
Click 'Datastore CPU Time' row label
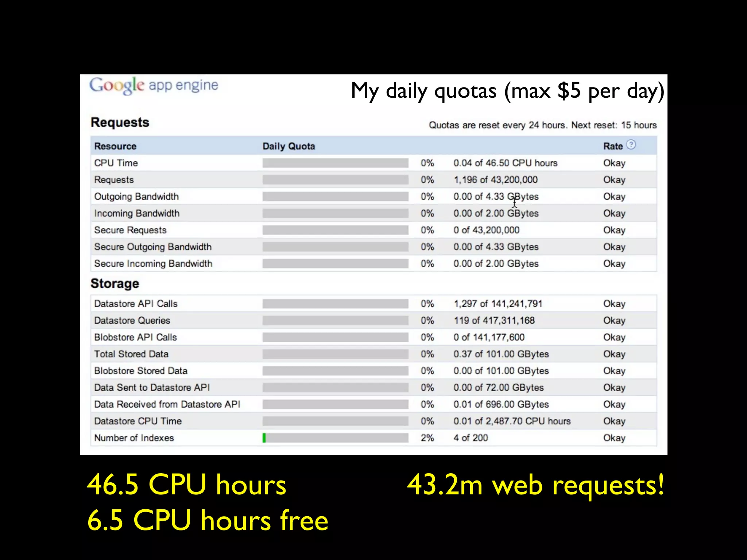(x=138, y=421)
